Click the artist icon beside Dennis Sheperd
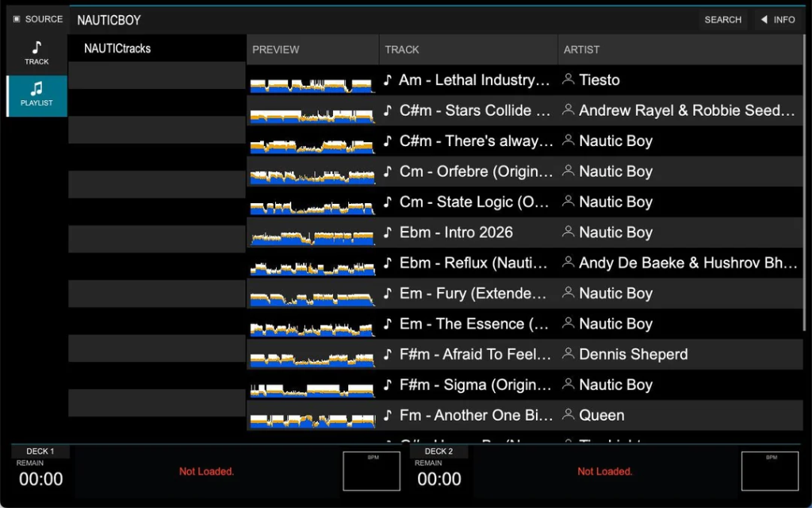Image resolution: width=812 pixels, height=508 pixels. [568, 353]
